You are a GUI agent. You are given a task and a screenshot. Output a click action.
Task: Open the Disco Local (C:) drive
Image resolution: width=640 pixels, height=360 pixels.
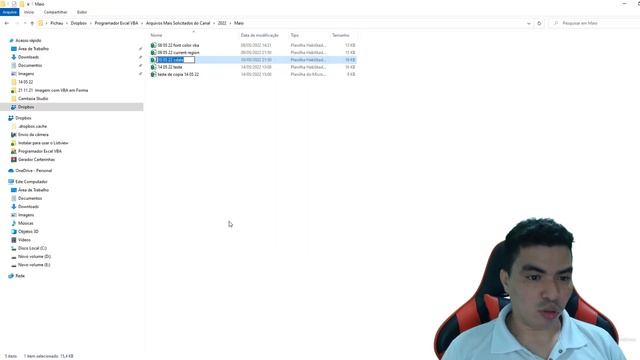tap(32, 248)
